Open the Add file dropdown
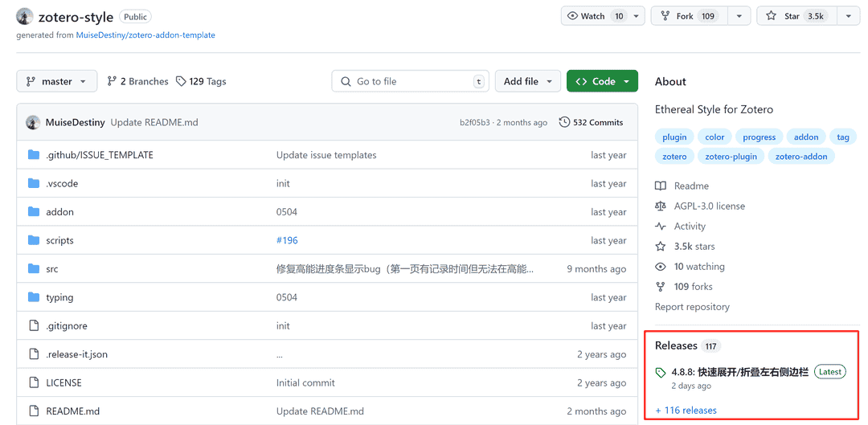 tap(527, 81)
